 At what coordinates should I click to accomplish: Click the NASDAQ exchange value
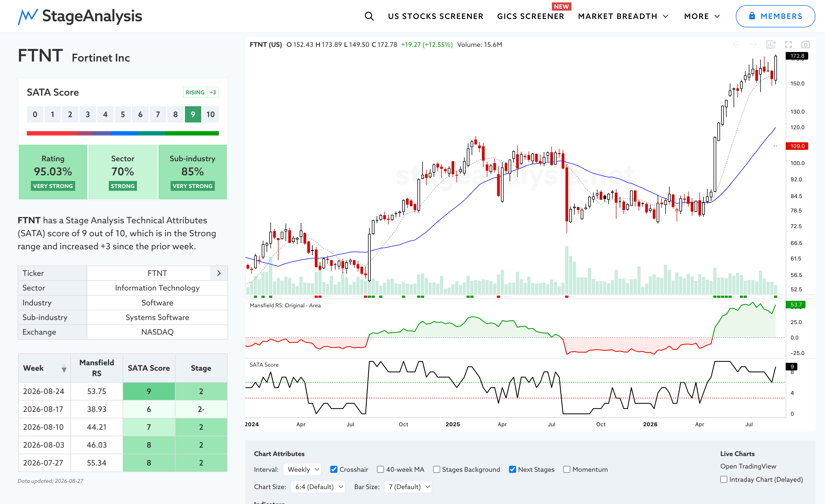coord(157,332)
